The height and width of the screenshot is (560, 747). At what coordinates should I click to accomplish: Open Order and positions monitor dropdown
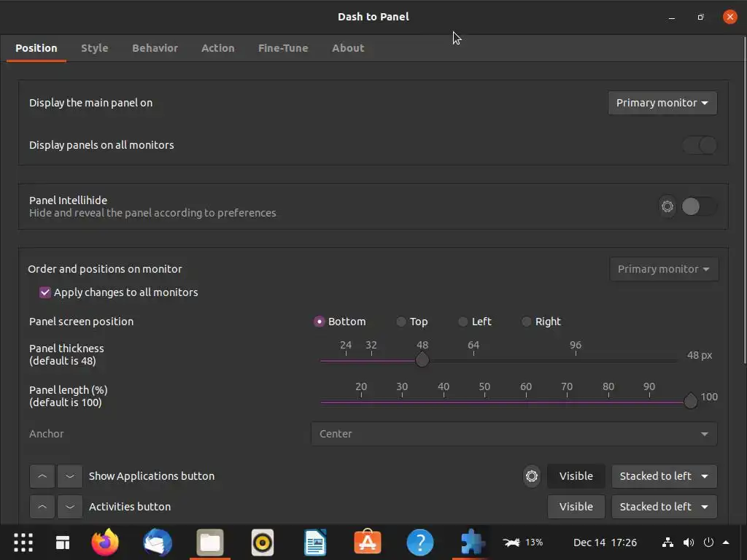pyautogui.click(x=664, y=269)
